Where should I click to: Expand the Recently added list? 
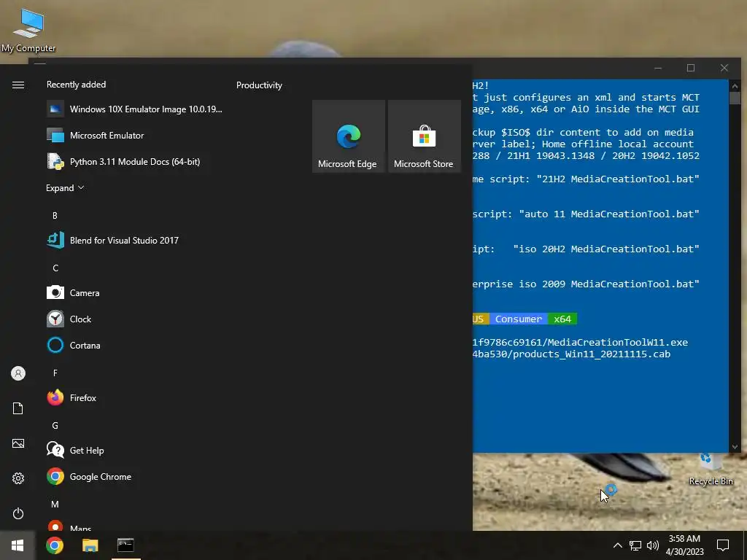(65, 187)
